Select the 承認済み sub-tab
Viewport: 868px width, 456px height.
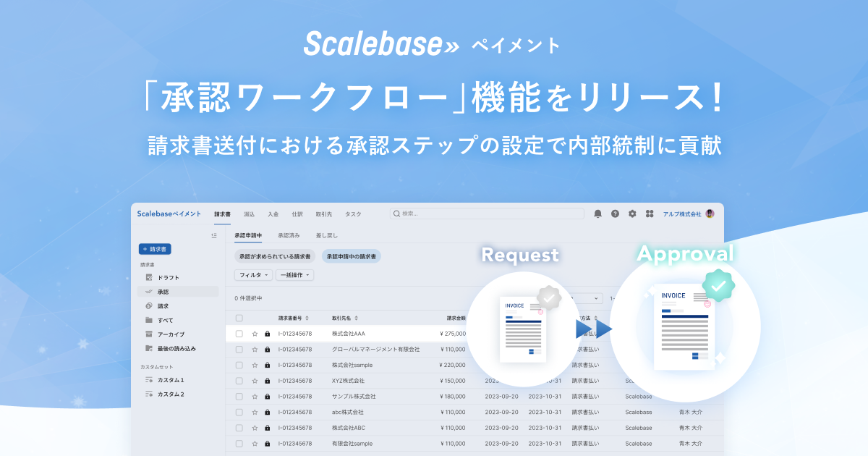pyautogui.click(x=289, y=235)
